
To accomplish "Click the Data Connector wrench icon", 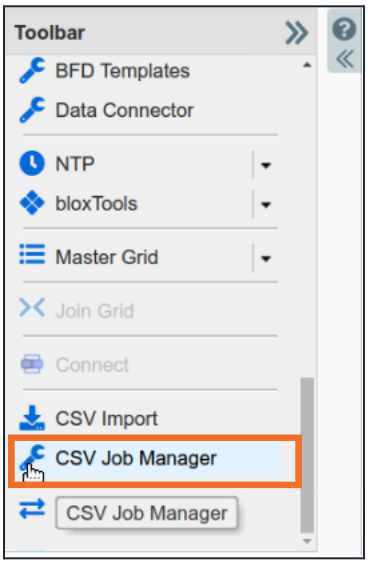I will [x=32, y=110].
